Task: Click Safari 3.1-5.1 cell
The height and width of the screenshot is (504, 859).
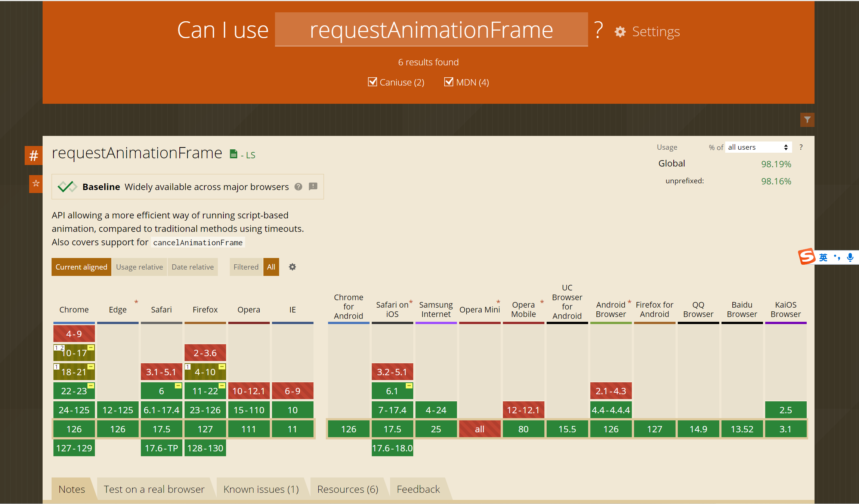Action: pos(161,372)
